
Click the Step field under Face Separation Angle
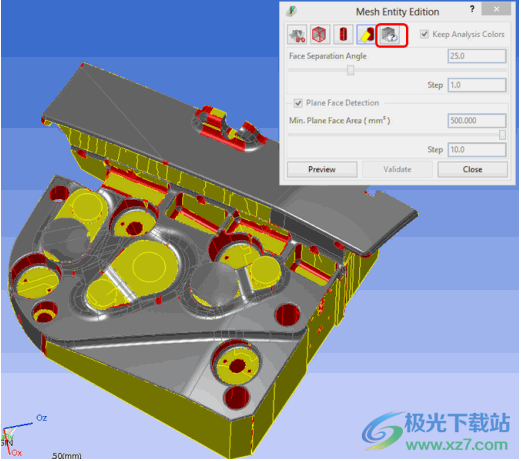(x=477, y=85)
